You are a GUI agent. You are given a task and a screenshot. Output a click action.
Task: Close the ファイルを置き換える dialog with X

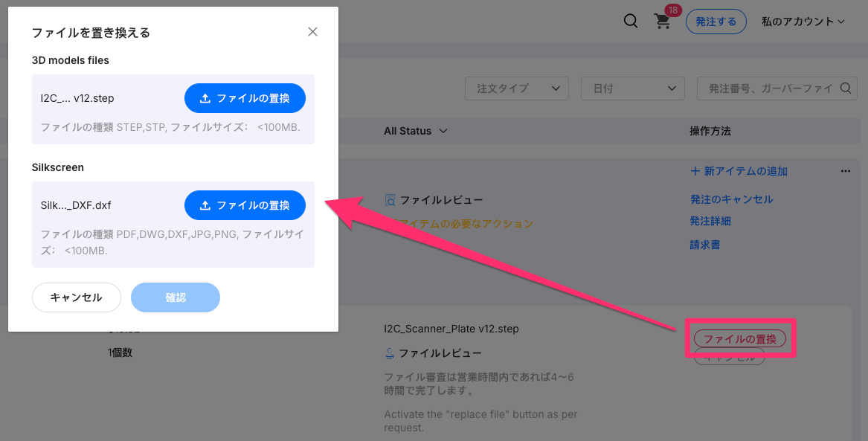[312, 32]
